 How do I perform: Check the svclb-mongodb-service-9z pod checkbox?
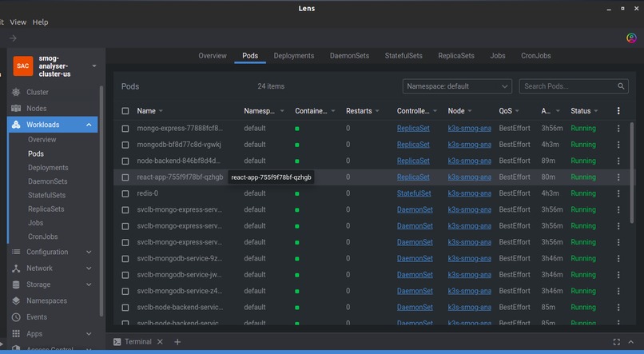(x=125, y=259)
